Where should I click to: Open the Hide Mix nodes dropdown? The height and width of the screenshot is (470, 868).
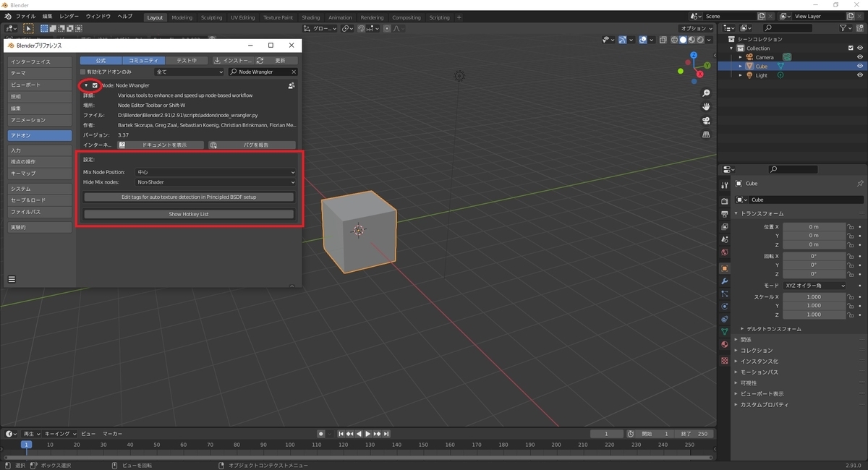tap(216, 182)
